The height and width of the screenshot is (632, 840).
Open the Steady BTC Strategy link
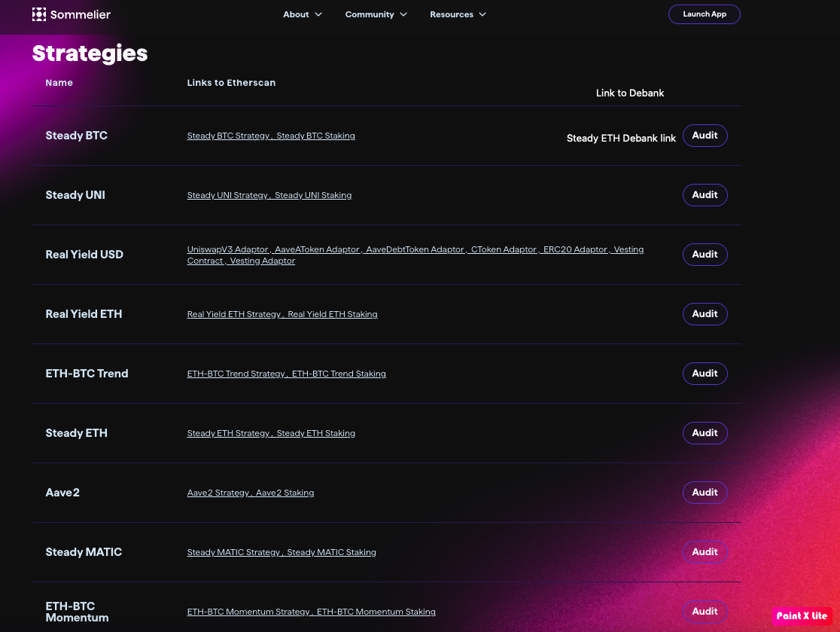pos(227,136)
